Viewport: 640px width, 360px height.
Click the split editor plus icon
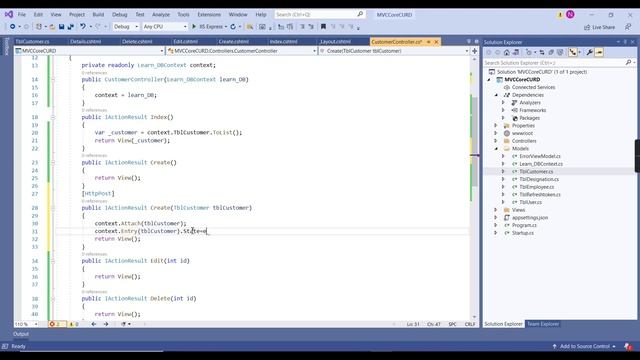click(474, 51)
